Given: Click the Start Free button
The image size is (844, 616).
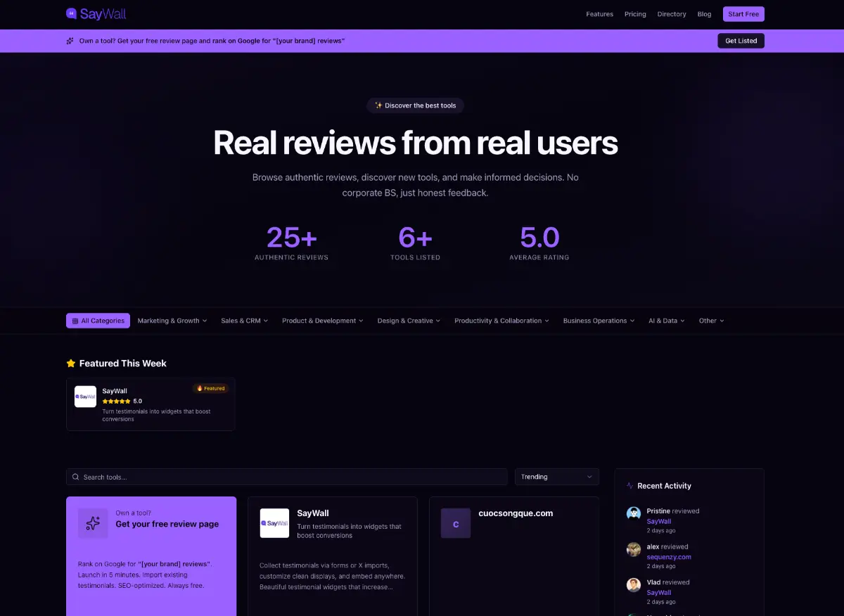Looking at the screenshot, I should pyautogui.click(x=743, y=13).
